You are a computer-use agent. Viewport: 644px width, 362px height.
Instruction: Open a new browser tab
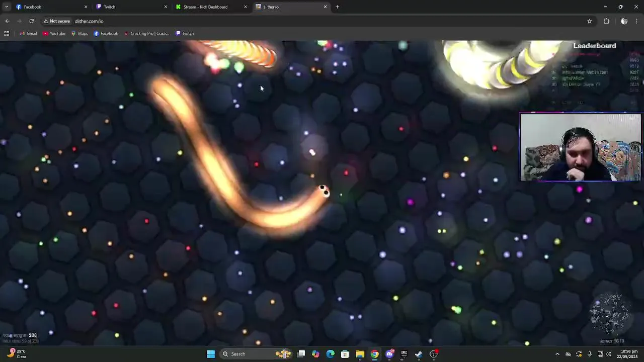(x=338, y=7)
